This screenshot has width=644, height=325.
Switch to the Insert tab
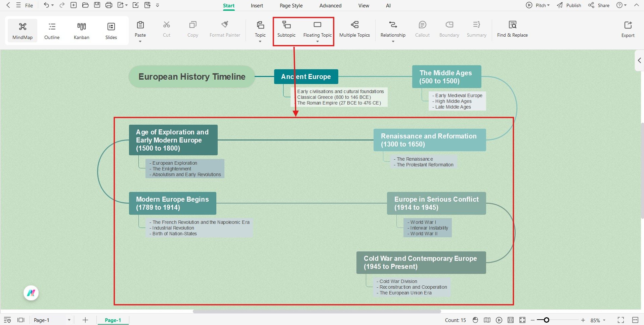(x=257, y=5)
